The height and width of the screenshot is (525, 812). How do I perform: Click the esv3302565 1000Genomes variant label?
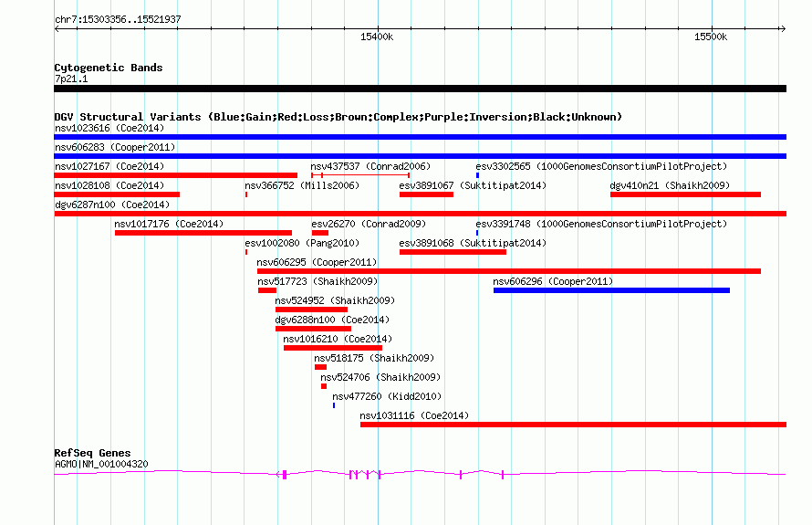coord(601,166)
